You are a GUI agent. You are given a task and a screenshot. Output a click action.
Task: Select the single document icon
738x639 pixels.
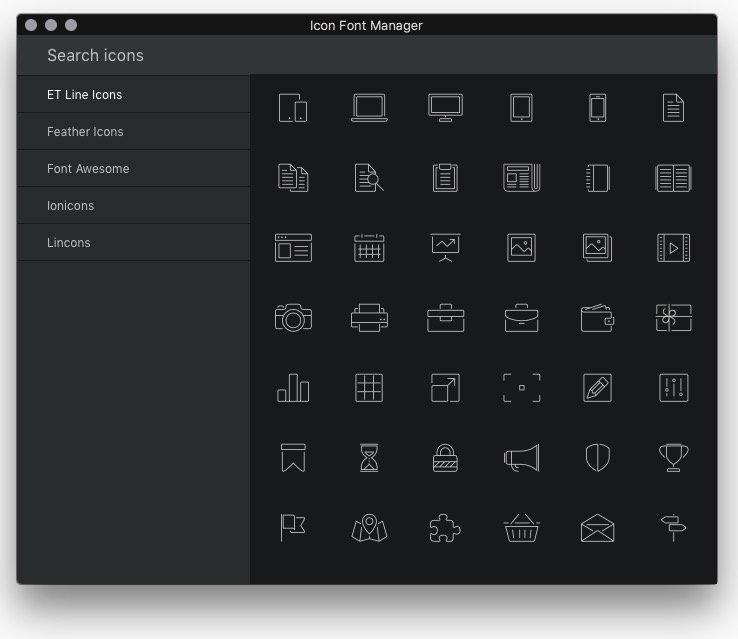(x=674, y=108)
